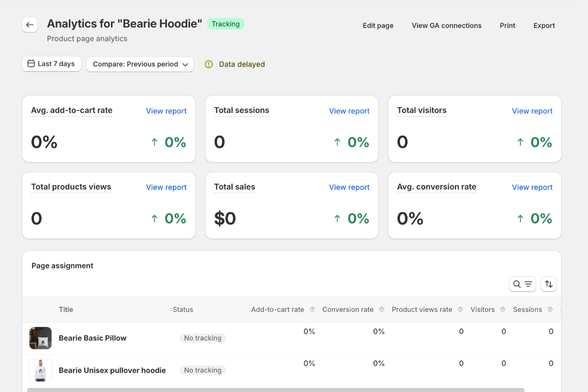Click the Status column header
This screenshot has height=392, width=588.
click(183, 309)
